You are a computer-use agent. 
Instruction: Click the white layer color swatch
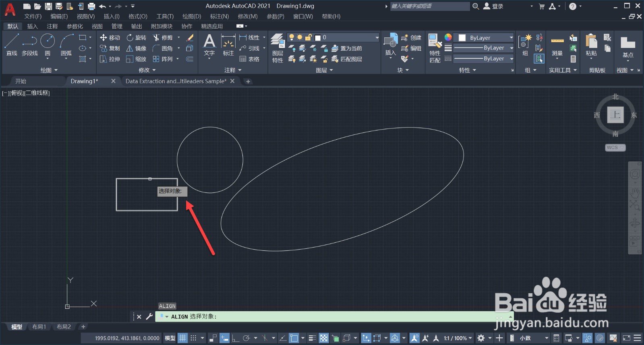tap(318, 38)
